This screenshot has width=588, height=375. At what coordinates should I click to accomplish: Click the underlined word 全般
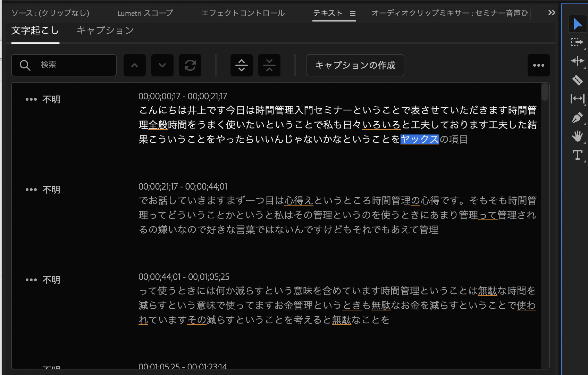(x=158, y=125)
